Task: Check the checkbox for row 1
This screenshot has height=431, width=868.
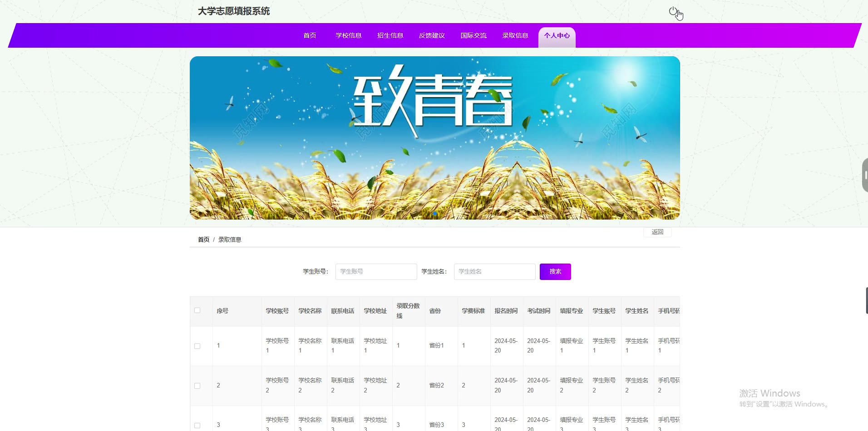Action: pos(197,346)
